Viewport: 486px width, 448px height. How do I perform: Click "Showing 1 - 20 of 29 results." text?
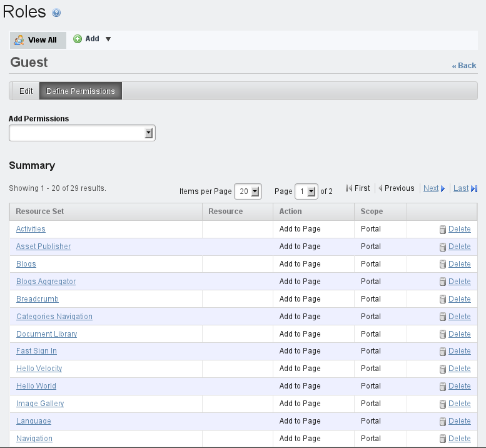58,188
